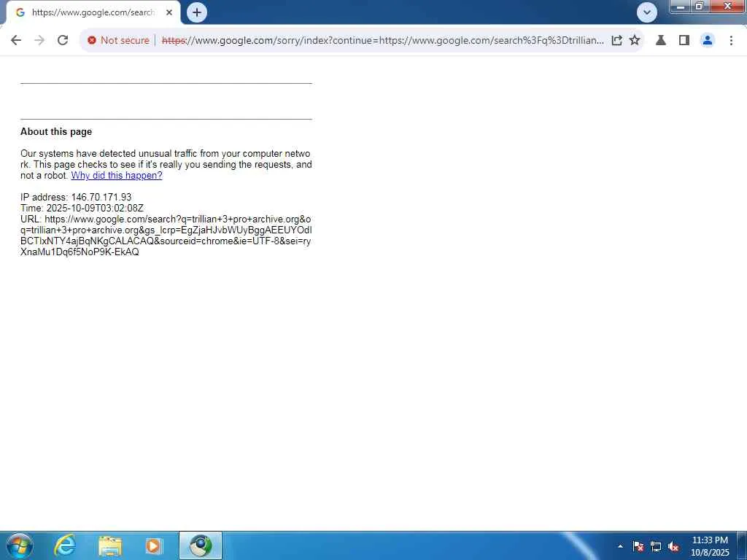Open Chrome's three-dot menu
The image size is (747, 560).
coord(731,41)
